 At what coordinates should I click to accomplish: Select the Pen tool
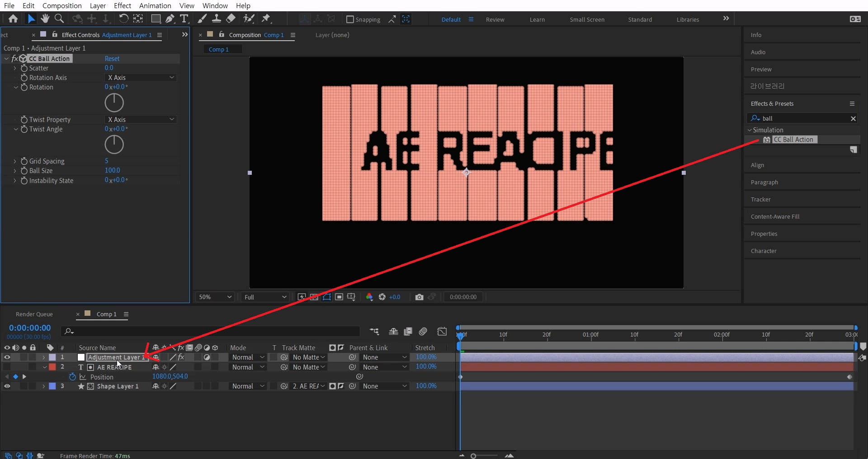coord(170,19)
